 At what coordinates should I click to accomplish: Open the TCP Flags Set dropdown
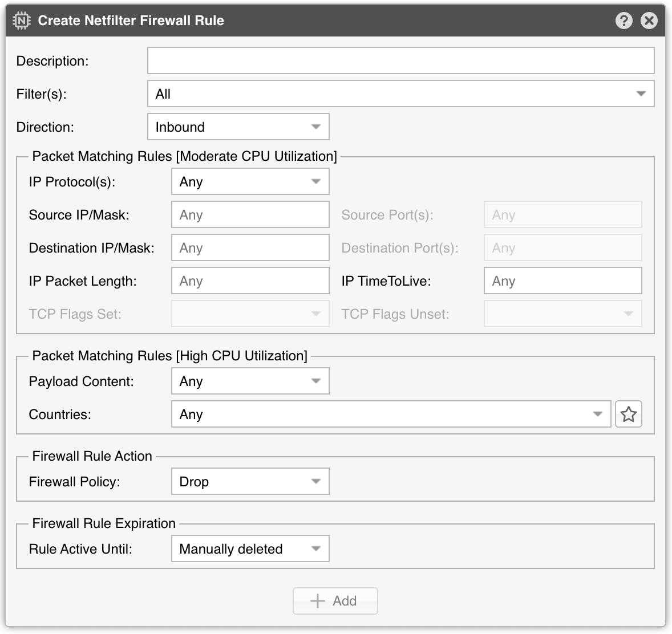[x=250, y=314]
